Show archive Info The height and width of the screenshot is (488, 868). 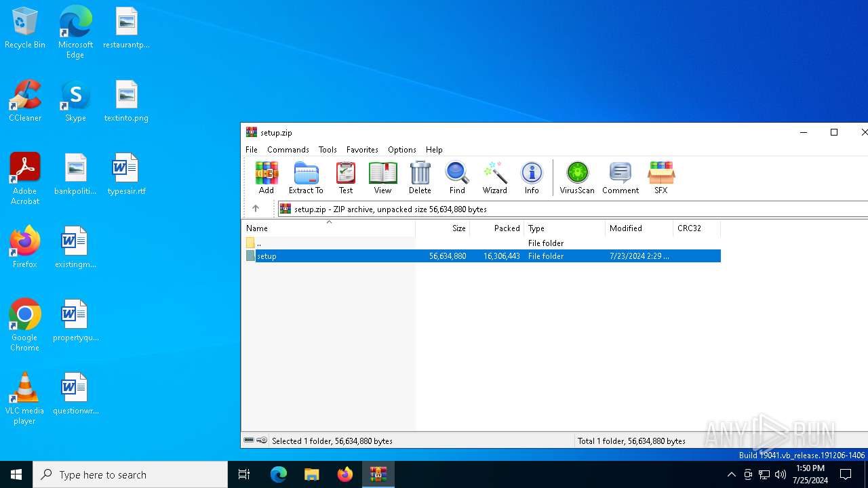coord(532,178)
